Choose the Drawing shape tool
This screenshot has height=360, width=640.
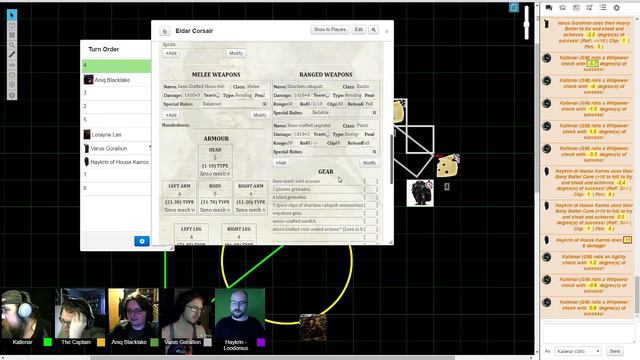(12, 35)
